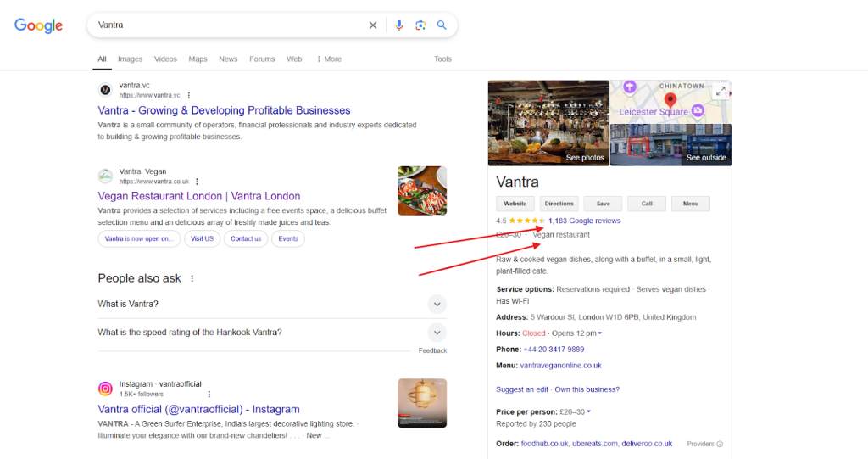The image size is (868, 459).
Task: Start voice search with microphone icon
Action: 399,25
